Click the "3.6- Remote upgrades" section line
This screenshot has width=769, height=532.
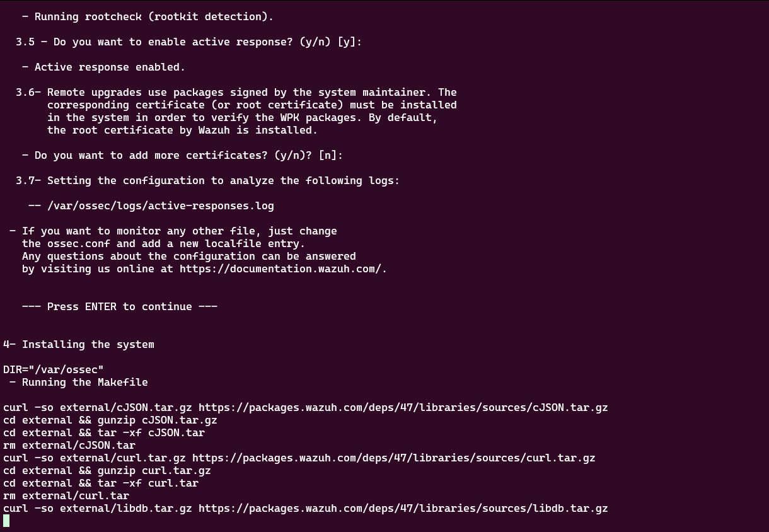pos(236,92)
